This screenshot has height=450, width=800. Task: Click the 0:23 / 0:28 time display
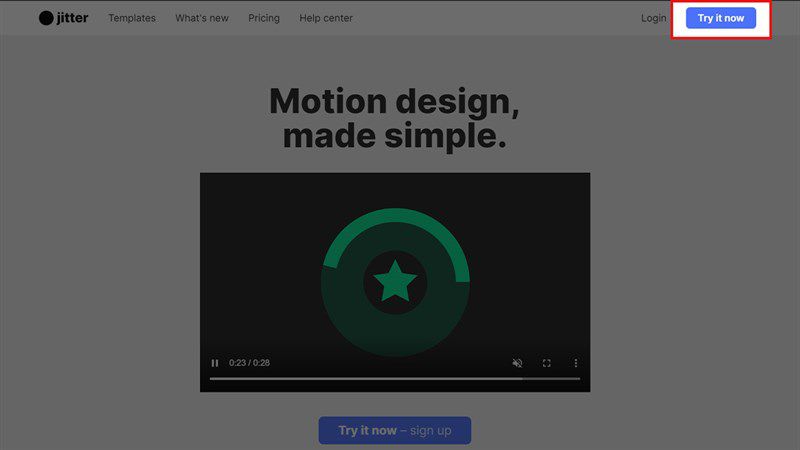point(249,363)
